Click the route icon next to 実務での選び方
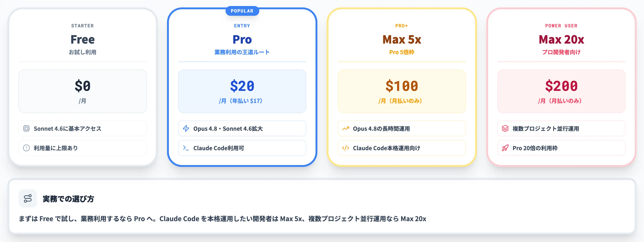Image resolution: width=644 pixels, height=242 pixels. pos(28,199)
